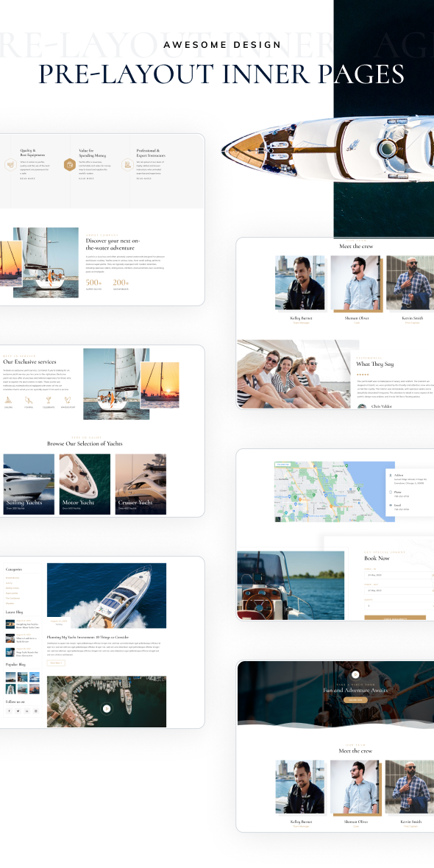Open the LinkedIn icon under Follow us on
The image size is (434, 868).
(x=27, y=710)
